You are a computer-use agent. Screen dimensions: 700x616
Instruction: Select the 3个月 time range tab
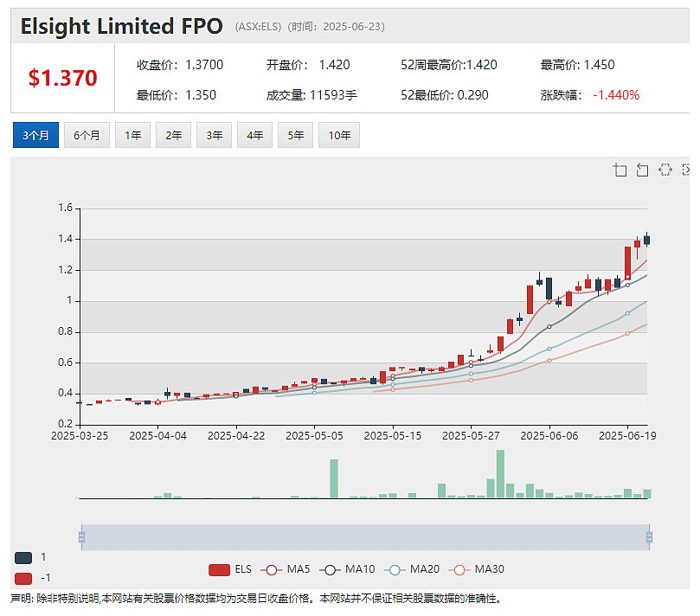[35, 135]
